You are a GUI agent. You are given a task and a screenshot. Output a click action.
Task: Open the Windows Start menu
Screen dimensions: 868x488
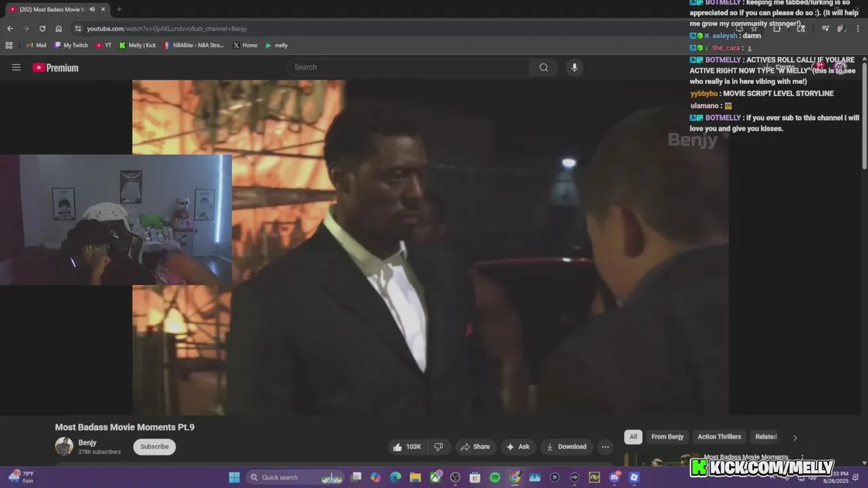pos(234,477)
